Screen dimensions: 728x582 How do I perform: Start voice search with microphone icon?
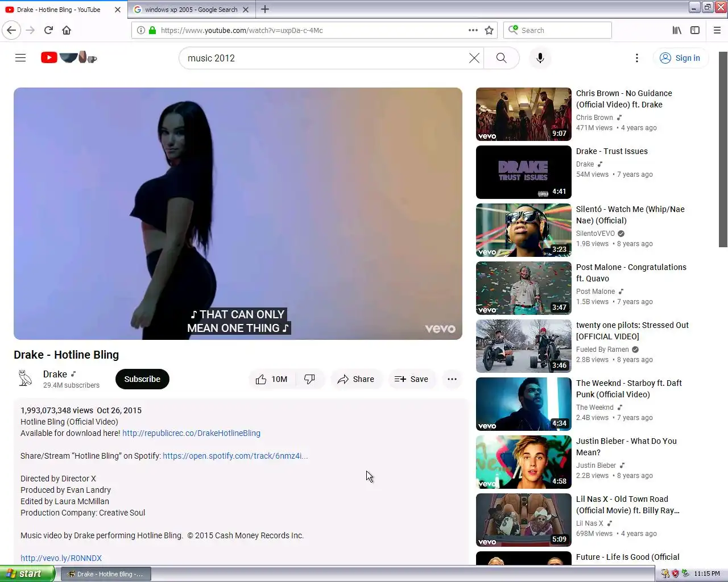point(540,58)
